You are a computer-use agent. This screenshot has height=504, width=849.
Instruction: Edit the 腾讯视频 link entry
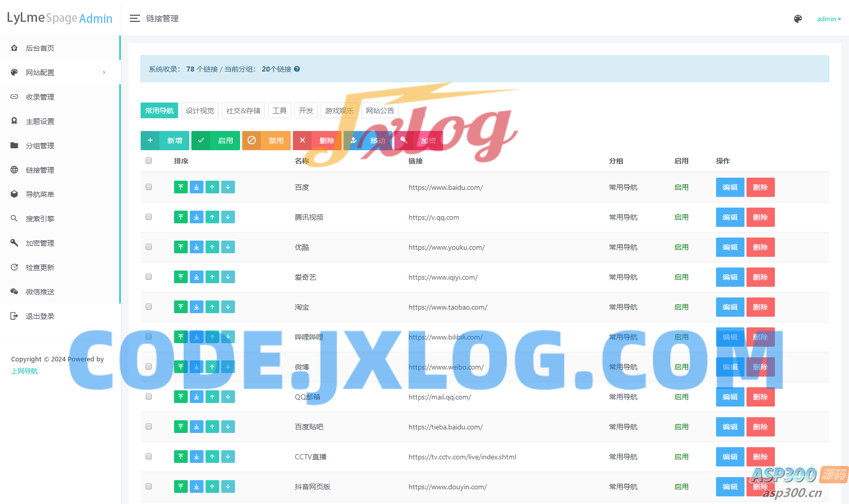click(730, 217)
